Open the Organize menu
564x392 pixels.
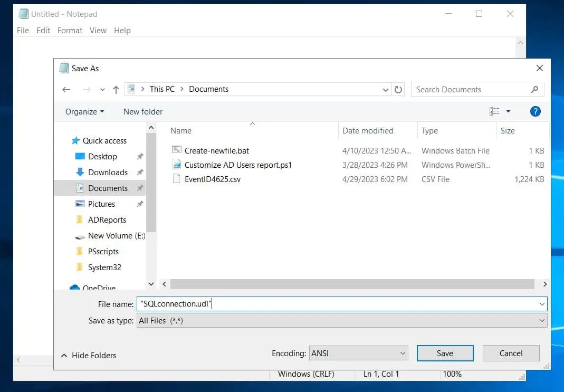click(84, 112)
